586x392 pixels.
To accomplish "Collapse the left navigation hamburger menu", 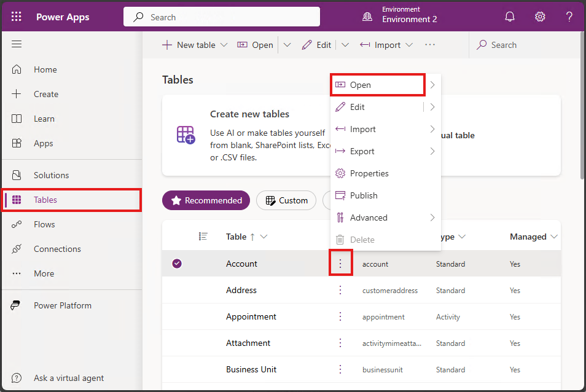I will (x=17, y=44).
